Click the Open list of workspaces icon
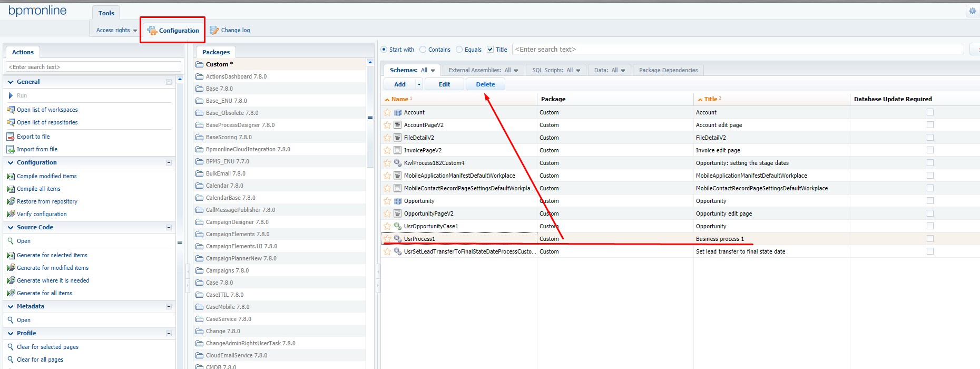Screen dimensions: 980x369 pyautogui.click(x=11, y=110)
